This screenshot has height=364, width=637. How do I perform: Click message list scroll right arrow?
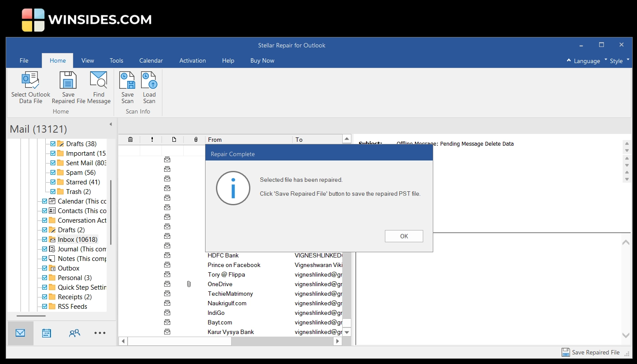[x=337, y=341]
